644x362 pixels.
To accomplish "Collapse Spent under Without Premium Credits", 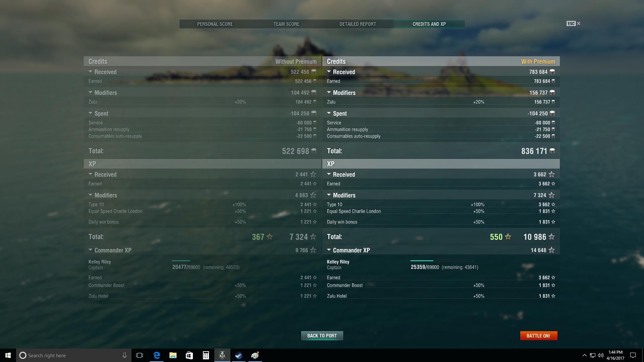I will [x=90, y=113].
